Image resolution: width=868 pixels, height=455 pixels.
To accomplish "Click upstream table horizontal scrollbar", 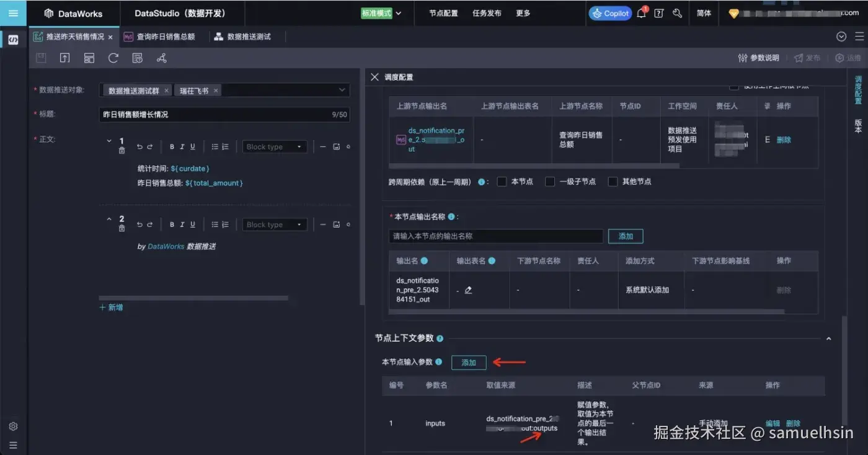I will [534, 165].
